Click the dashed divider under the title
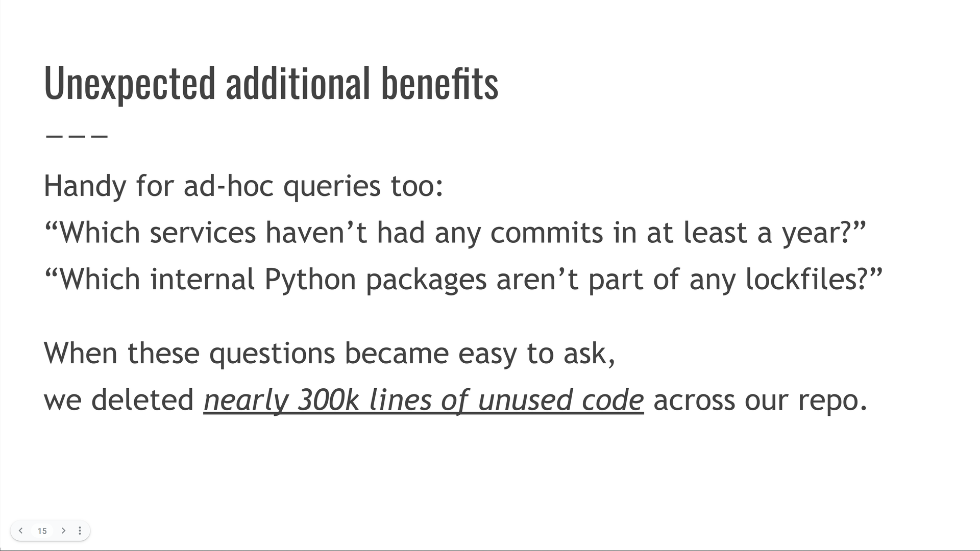The image size is (980, 551). 76,135
